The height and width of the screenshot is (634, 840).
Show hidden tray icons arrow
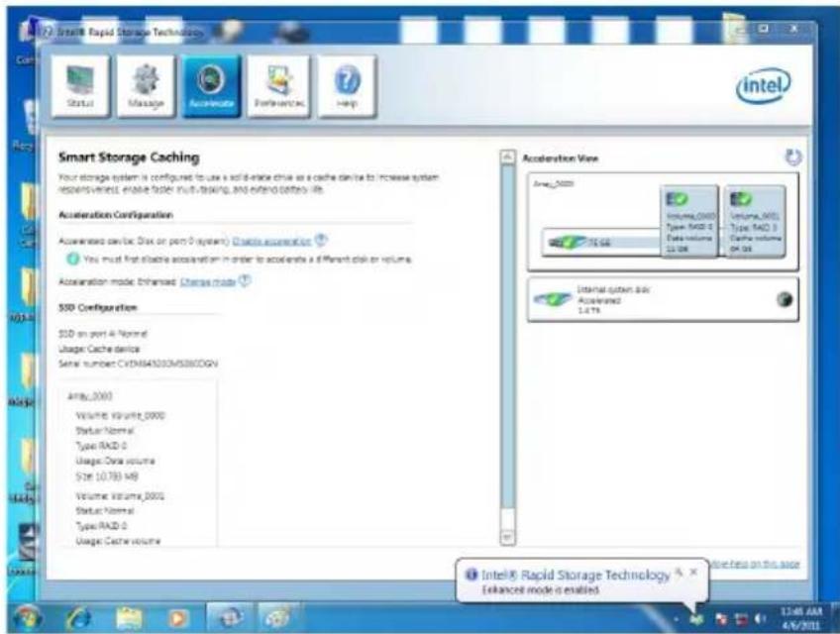click(677, 620)
